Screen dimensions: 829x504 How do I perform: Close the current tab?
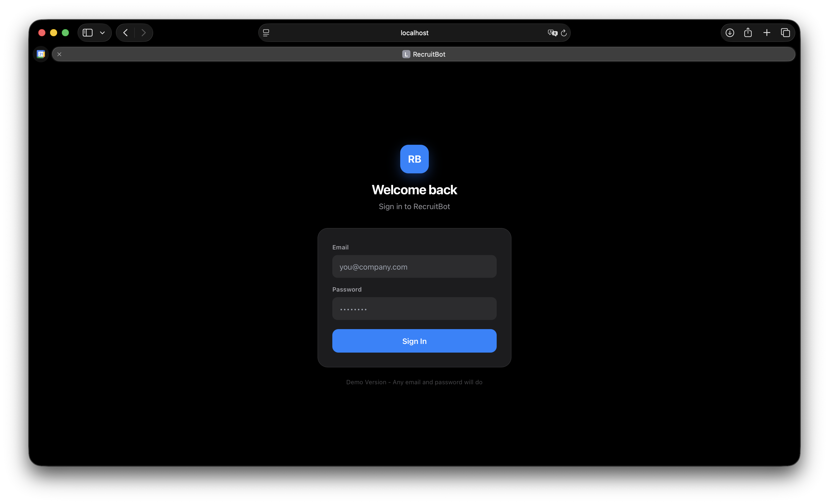coord(59,54)
